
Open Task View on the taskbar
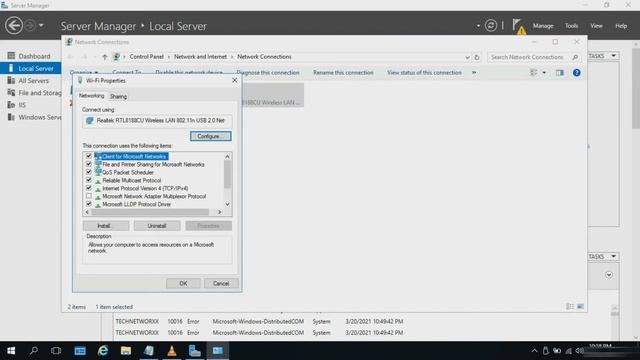tap(56, 351)
